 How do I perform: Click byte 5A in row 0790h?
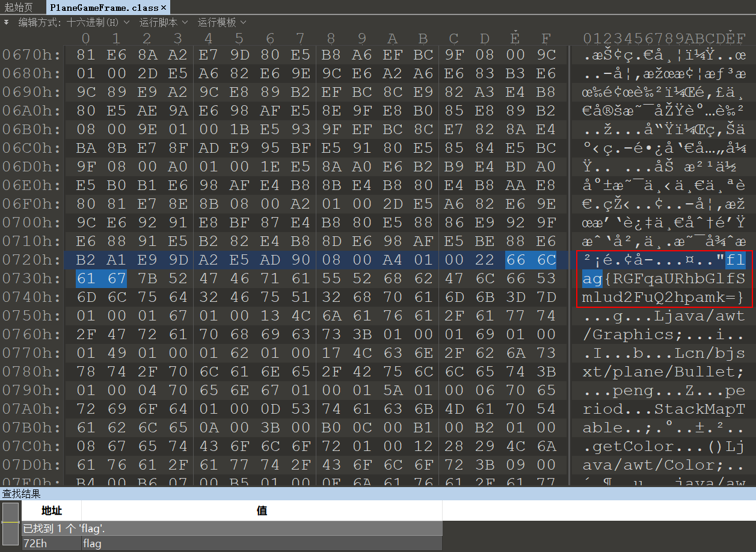click(392, 391)
